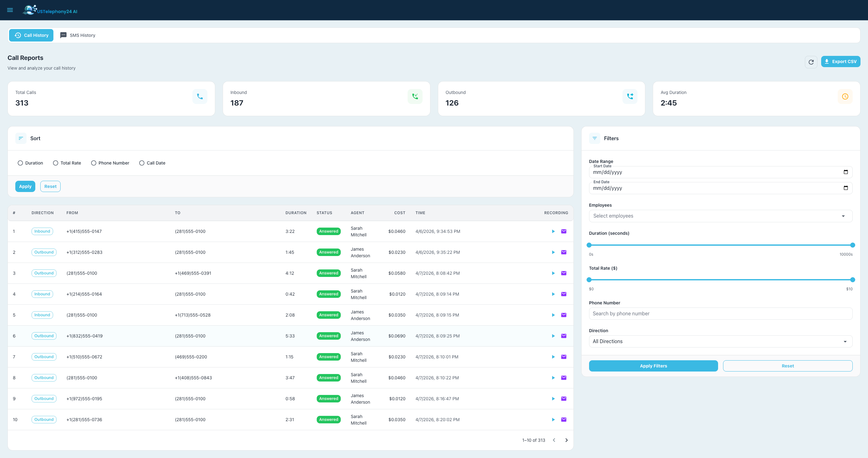Click the purple mail icon in row 3
868x458 pixels.
tap(564, 273)
